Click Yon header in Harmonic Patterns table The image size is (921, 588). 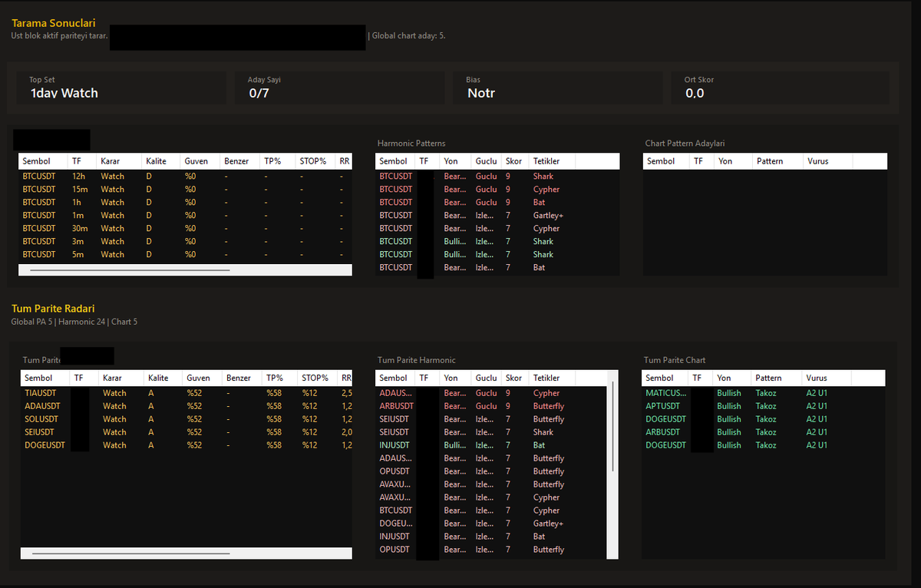click(x=455, y=161)
